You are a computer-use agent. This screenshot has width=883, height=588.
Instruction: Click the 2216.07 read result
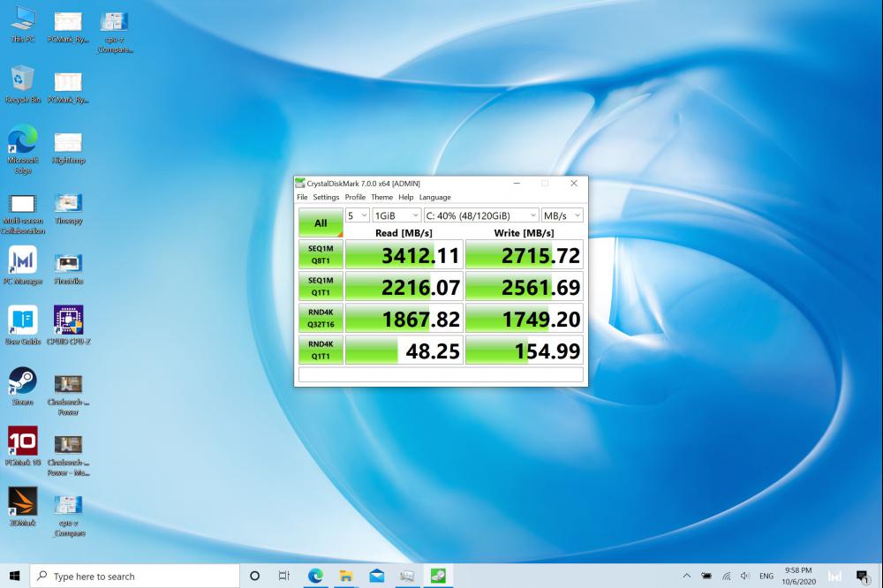pyautogui.click(x=404, y=287)
